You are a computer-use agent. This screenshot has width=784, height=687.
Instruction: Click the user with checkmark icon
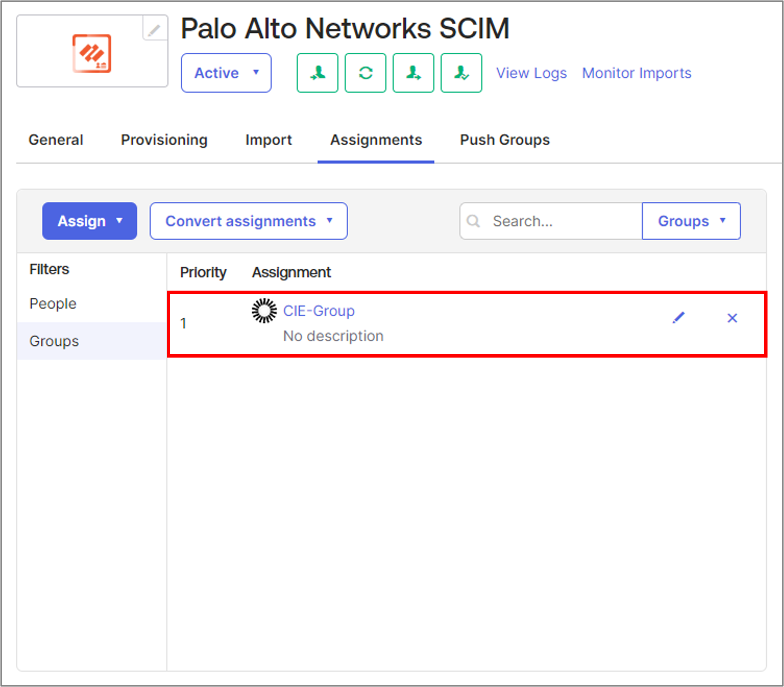point(462,73)
